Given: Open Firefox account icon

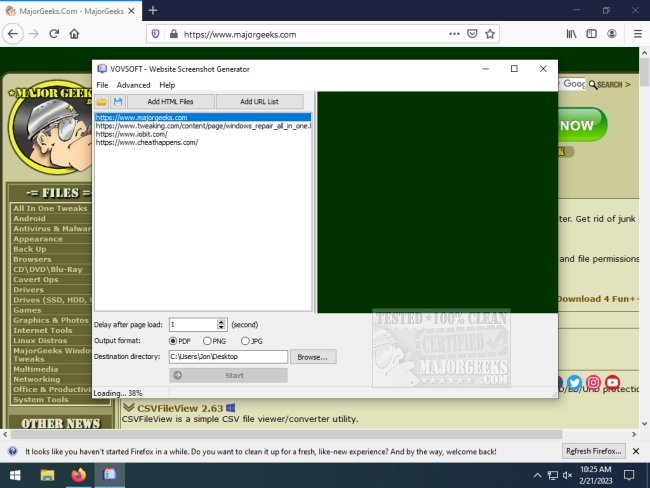Looking at the screenshot, I should coord(612,34).
